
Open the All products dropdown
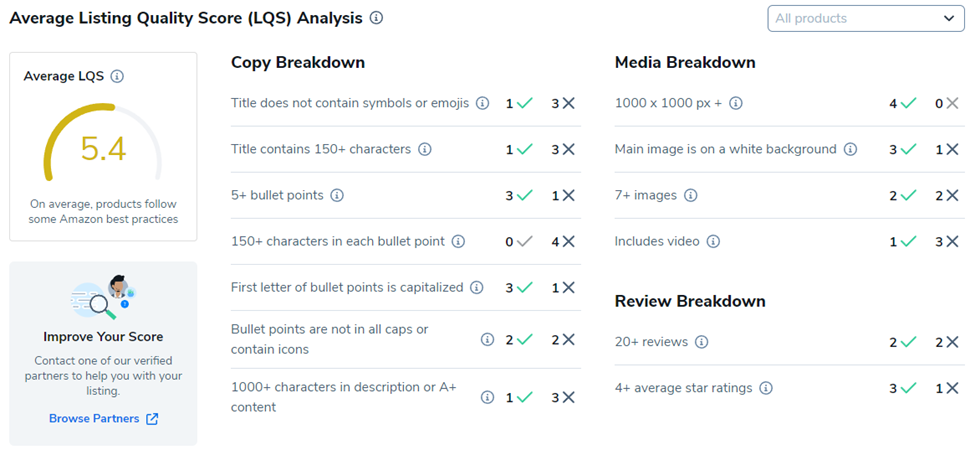click(x=865, y=18)
